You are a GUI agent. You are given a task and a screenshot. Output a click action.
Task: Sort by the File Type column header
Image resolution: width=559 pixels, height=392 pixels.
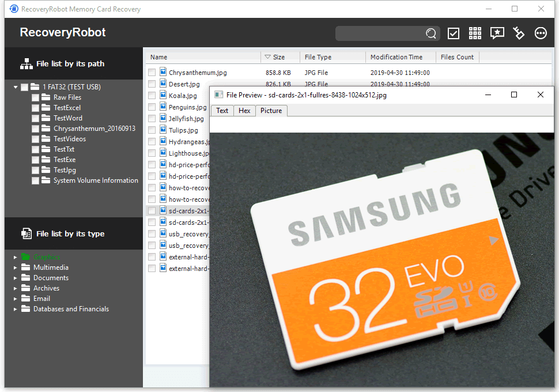coord(333,57)
